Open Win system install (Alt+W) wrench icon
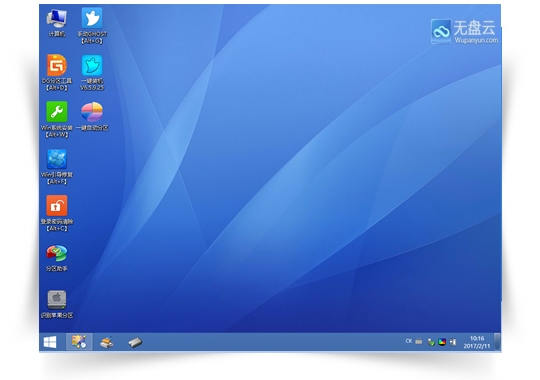This screenshot has height=380, width=540. (57, 120)
